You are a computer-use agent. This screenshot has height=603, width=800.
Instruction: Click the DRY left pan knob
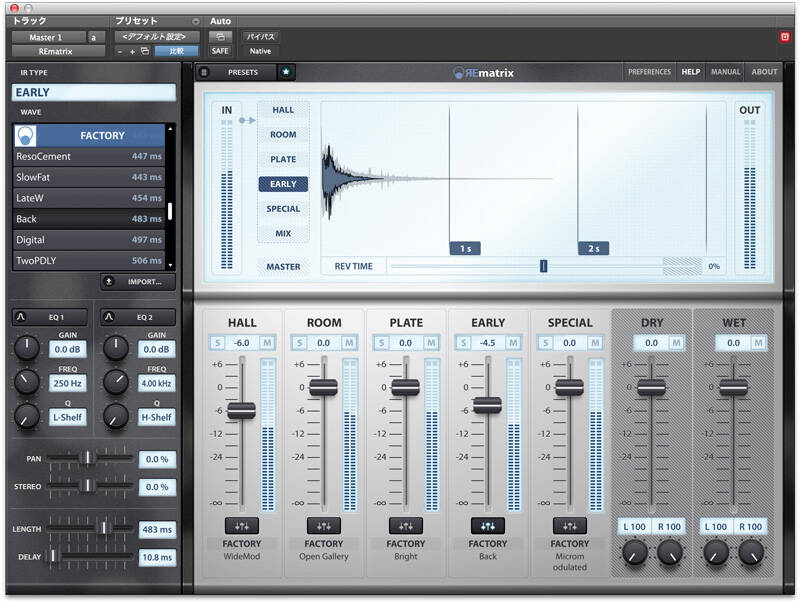[x=635, y=552]
